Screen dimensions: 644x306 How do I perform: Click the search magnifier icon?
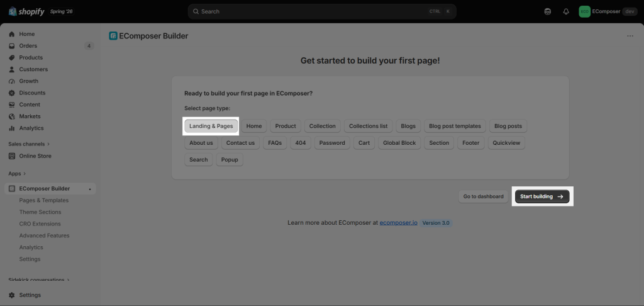(x=196, y=11)
